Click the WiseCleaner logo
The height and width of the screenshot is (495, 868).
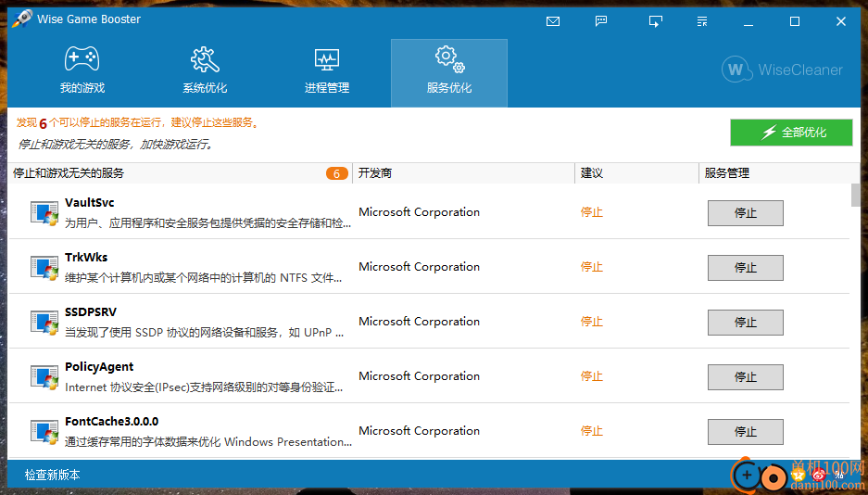tap(782, 70)
